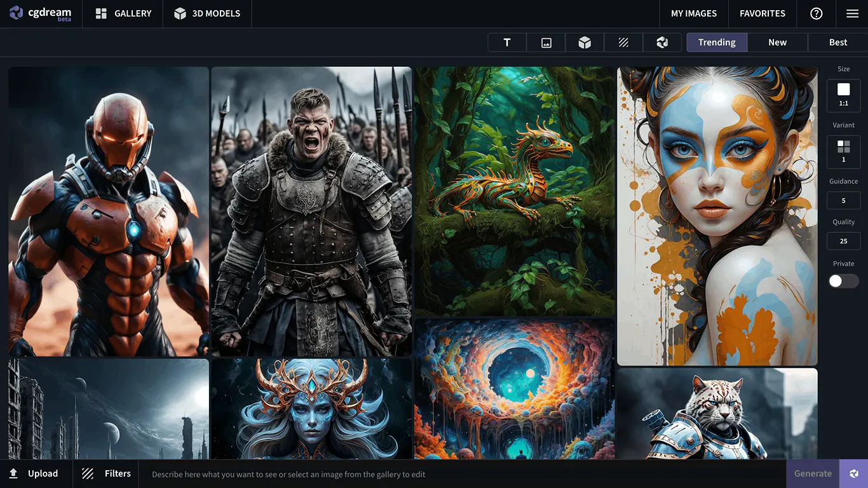Go to MY IMAGES

pos(693,13)
